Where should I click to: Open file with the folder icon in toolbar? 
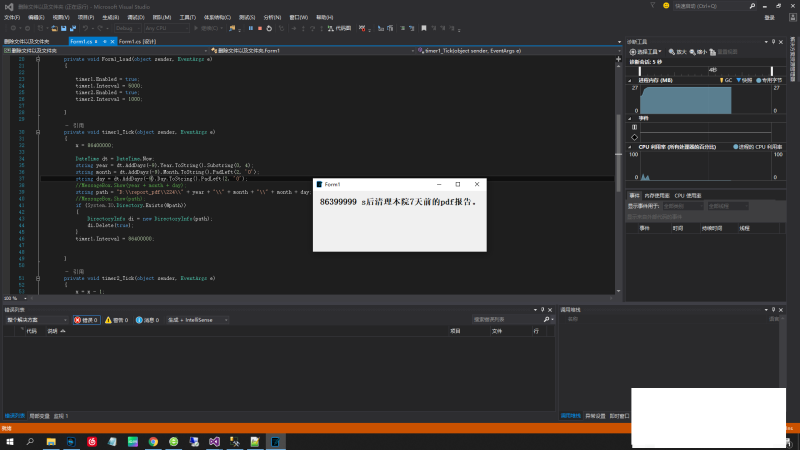tap(54, 29)
